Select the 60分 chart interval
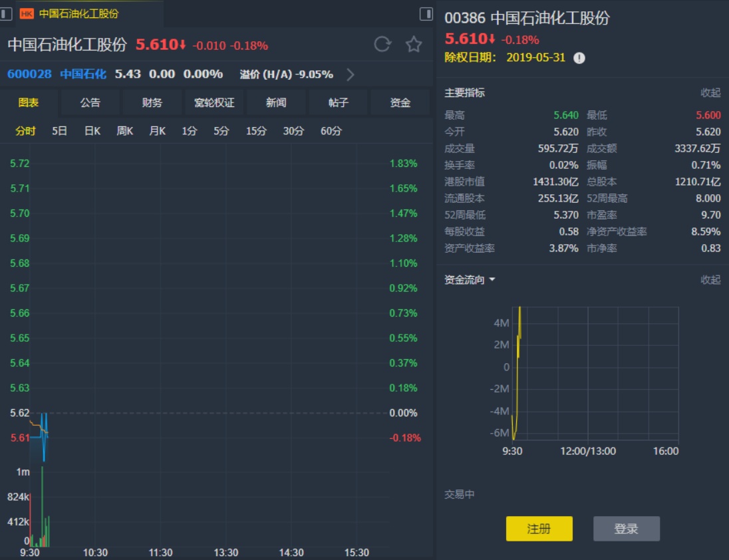This screenshot has height=560, width=729. pyautogui.click(x=331, y=131)
